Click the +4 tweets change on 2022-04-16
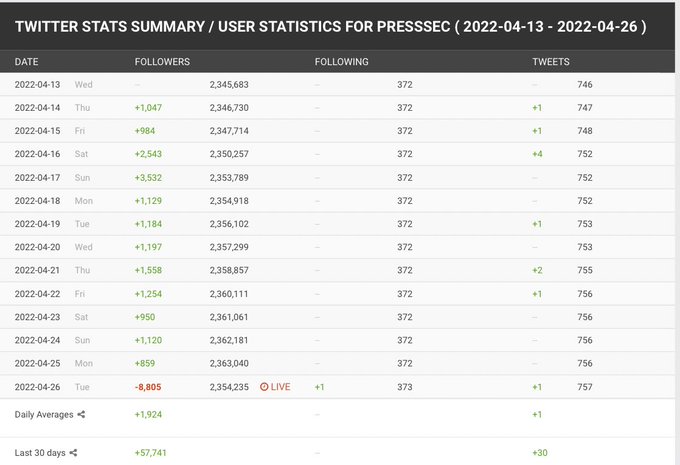The width and height of the screenshot is (680, 465). click(x=538, y=154)
